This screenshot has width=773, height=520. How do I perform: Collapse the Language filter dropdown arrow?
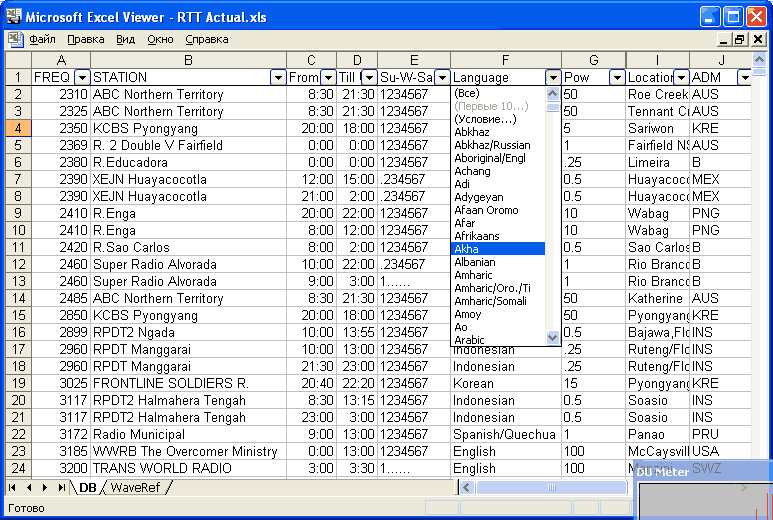[553, 77]
